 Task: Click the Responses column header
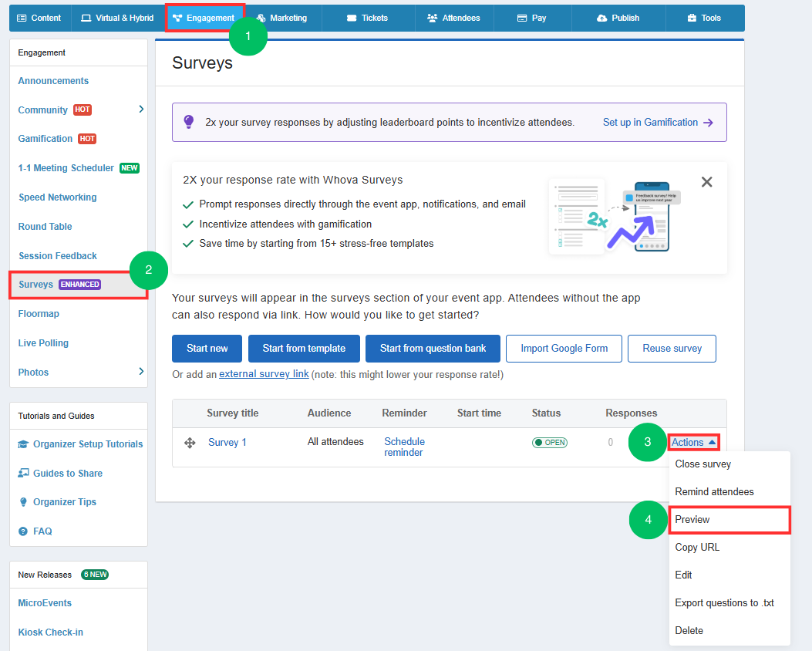[632, 413]
